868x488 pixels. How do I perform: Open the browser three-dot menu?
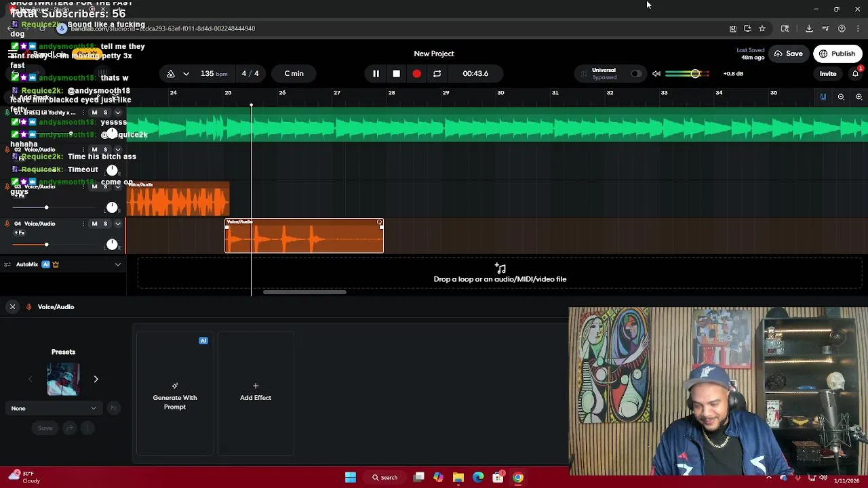click(x=859, y=28)
